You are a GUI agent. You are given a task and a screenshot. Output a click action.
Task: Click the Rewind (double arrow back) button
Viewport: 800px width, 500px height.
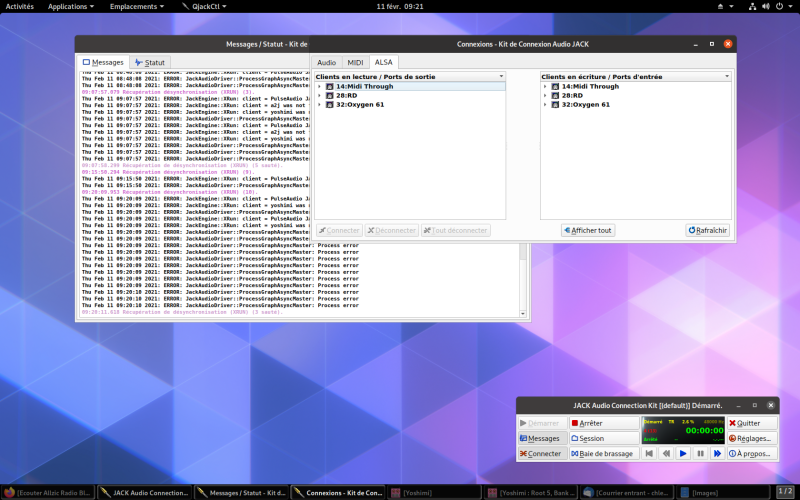click(666, 453)
